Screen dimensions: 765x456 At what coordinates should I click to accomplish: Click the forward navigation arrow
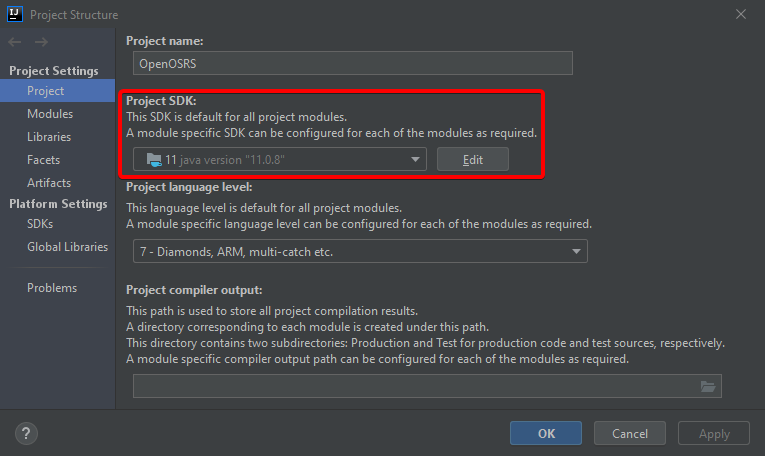coord(41,42)
